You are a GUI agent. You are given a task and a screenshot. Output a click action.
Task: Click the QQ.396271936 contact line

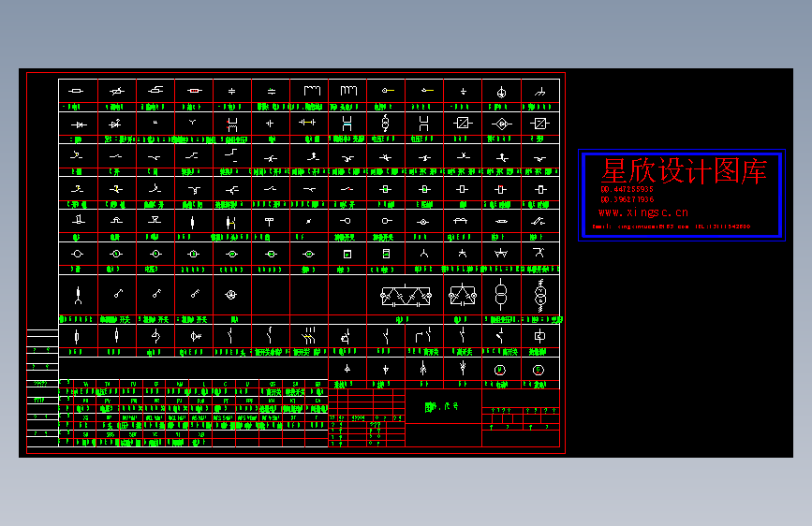click(x=627, y=199)
